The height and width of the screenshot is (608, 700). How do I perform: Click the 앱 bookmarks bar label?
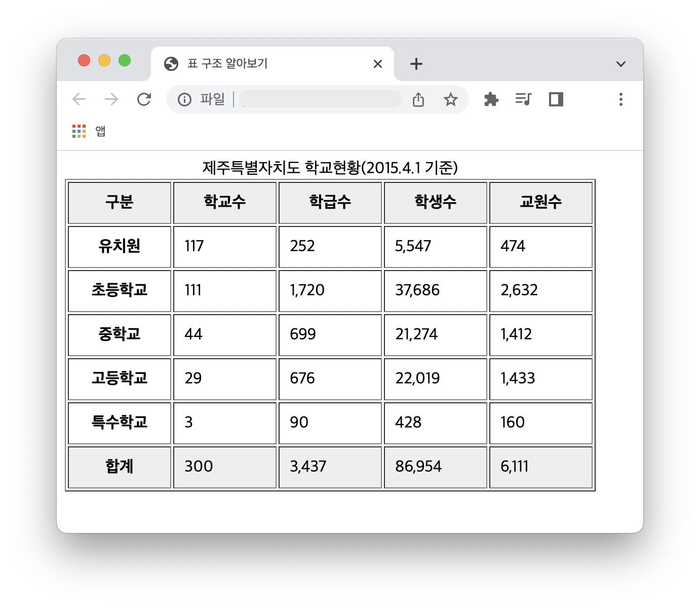pos(100,131)
